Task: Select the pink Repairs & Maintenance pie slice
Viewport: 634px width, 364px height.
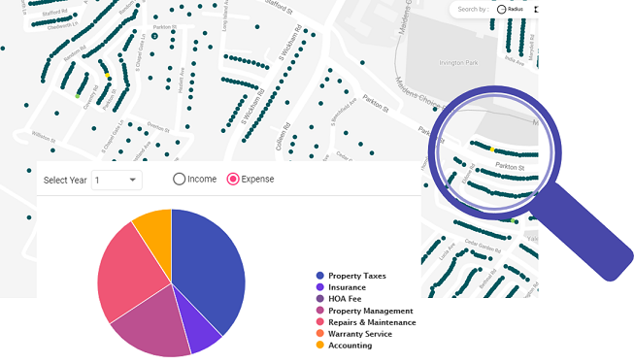Action: 129,271
